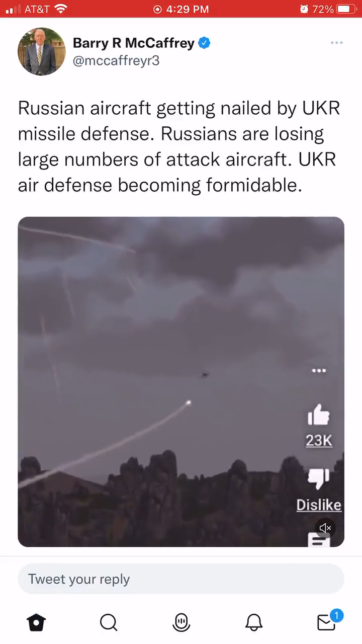Tap the thumbs-up like icon in video
Viewport: 362px width, 644px height.
(x=318, y=415)
